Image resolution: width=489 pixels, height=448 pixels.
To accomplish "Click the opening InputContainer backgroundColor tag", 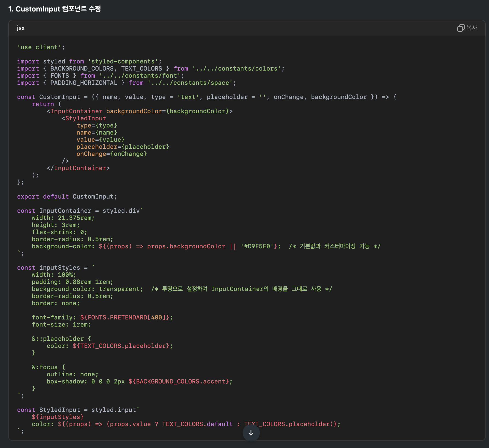I will point(140,111).
